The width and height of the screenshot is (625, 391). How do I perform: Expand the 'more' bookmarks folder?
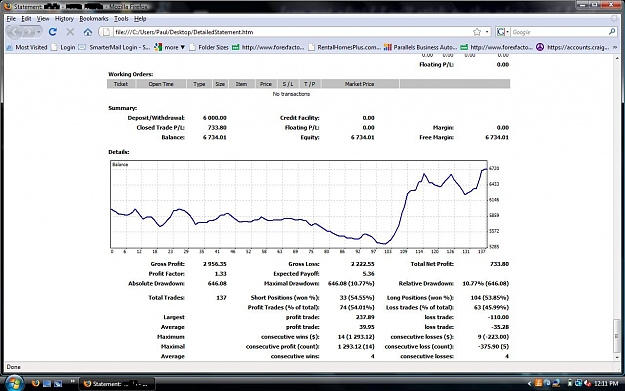[x=170, y=47]
